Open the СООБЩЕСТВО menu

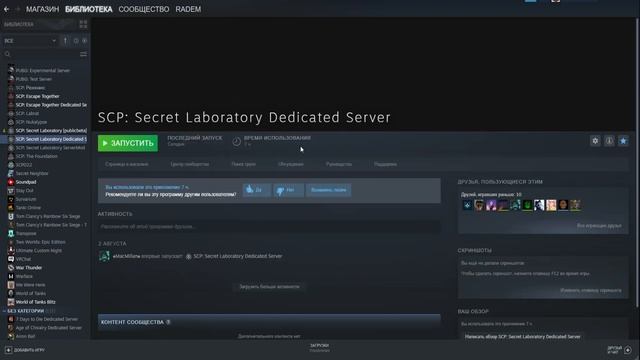point(144,9)
